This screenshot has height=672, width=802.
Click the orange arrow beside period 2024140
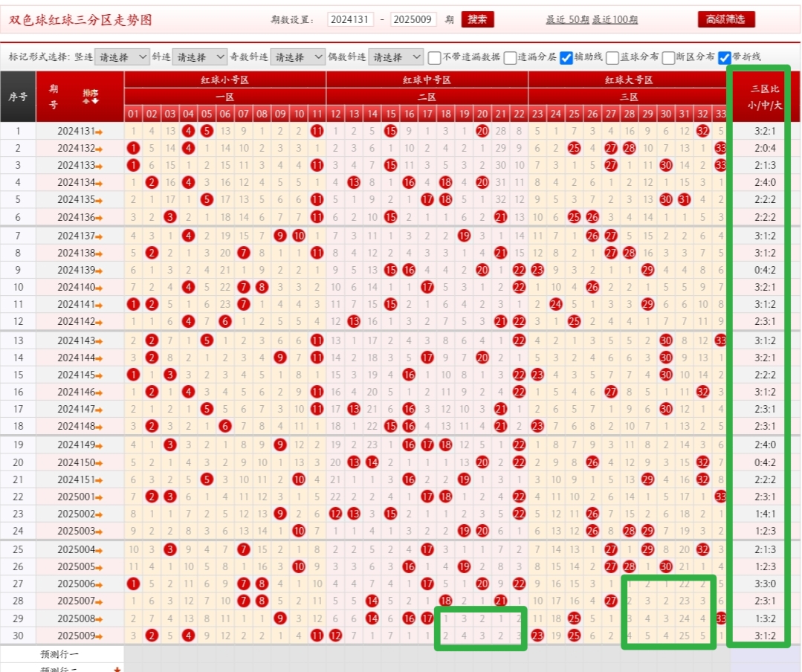click(99, 288)
